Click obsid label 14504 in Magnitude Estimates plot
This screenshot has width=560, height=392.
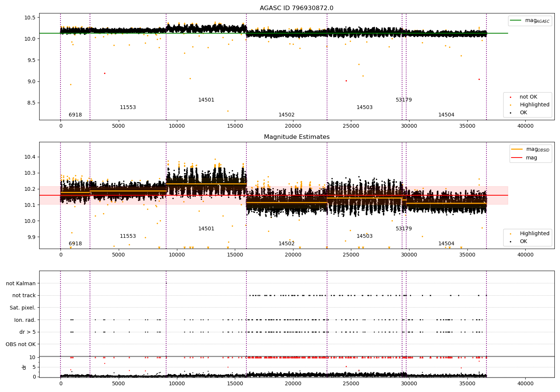(x=446, y=244)
